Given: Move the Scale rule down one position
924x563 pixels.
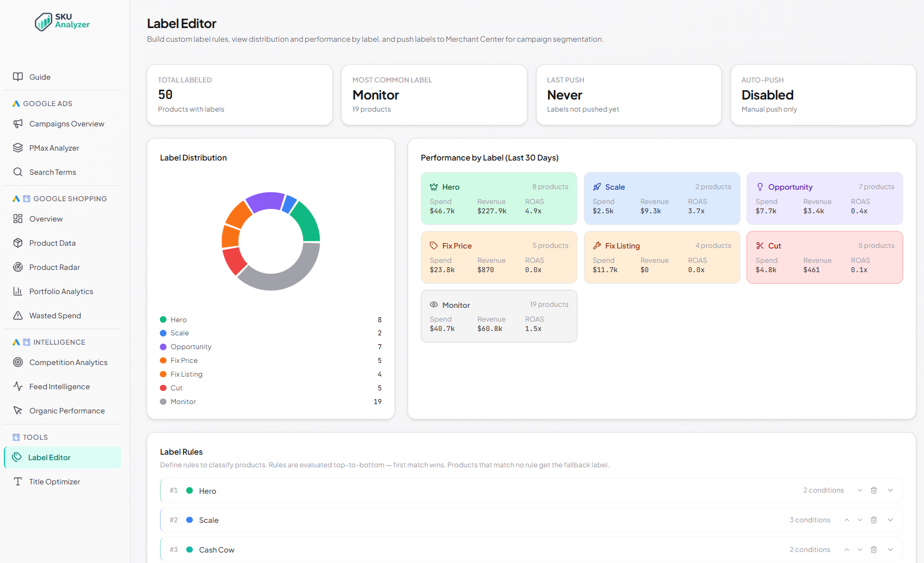Looking at the screenshot, I should tap(860, 520).
